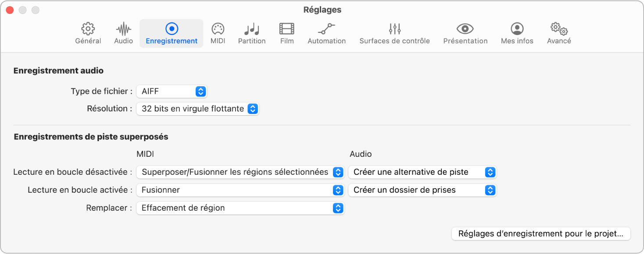Open the Créer un dossier de prises dropdown
Image resolution: width=644 pixels, height=254 pixels.
[x=422, y=190]
